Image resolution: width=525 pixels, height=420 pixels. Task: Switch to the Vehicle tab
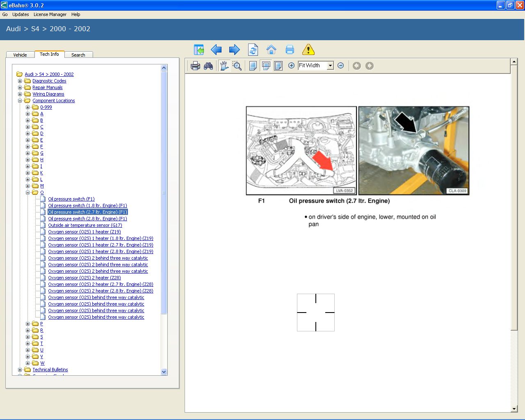(20, 55)
